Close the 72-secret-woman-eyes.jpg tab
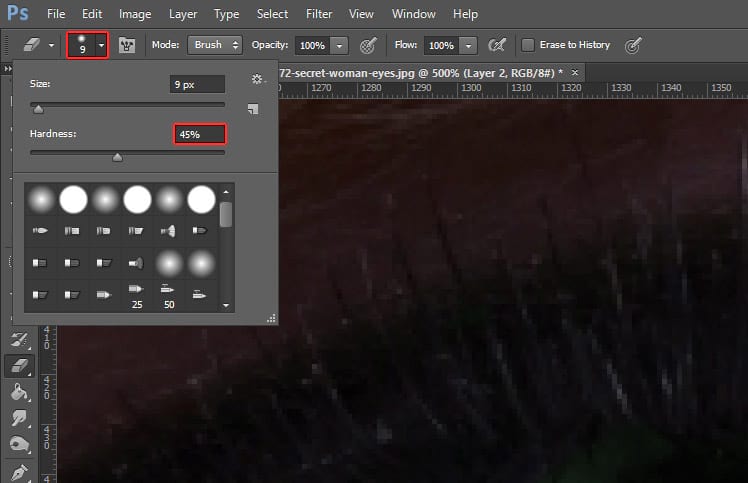This screenshot has width=748, height=483. [575, 73]
